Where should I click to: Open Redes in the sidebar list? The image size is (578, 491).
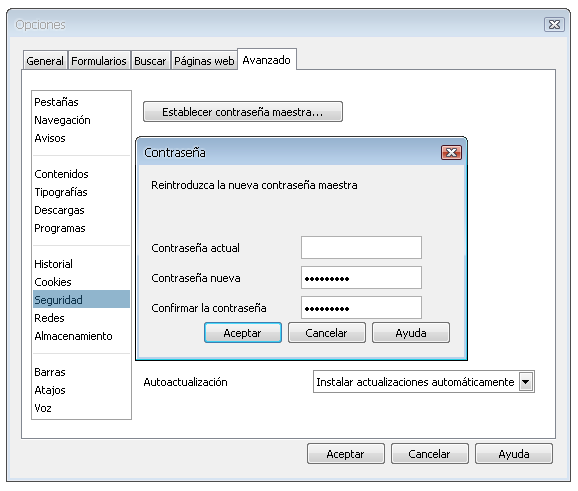[81, 318]
